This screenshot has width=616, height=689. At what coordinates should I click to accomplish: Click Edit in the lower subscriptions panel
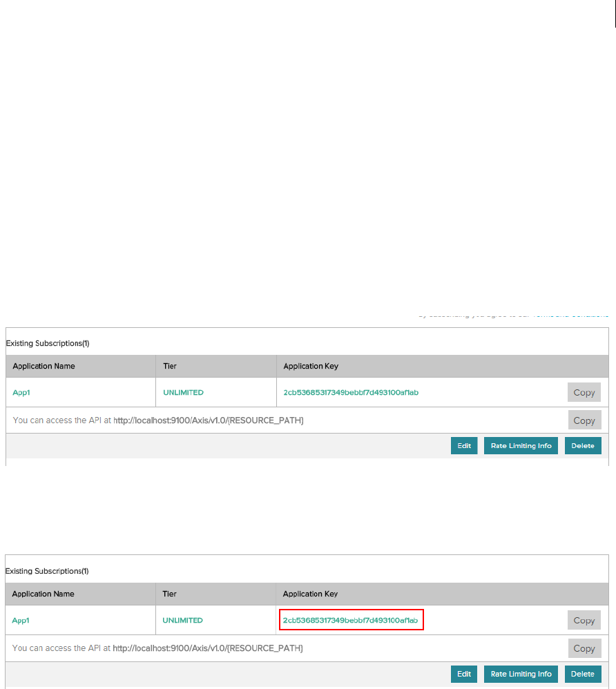click(464, 674)
